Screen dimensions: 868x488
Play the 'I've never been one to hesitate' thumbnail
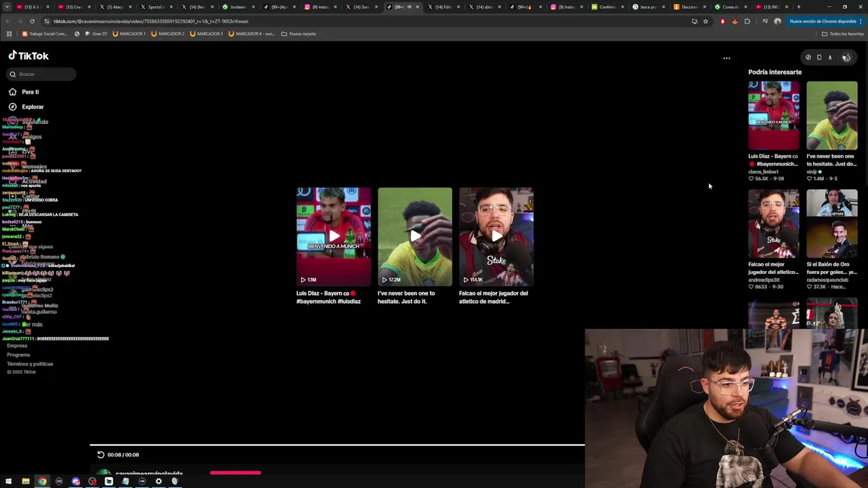click(415, 237)
